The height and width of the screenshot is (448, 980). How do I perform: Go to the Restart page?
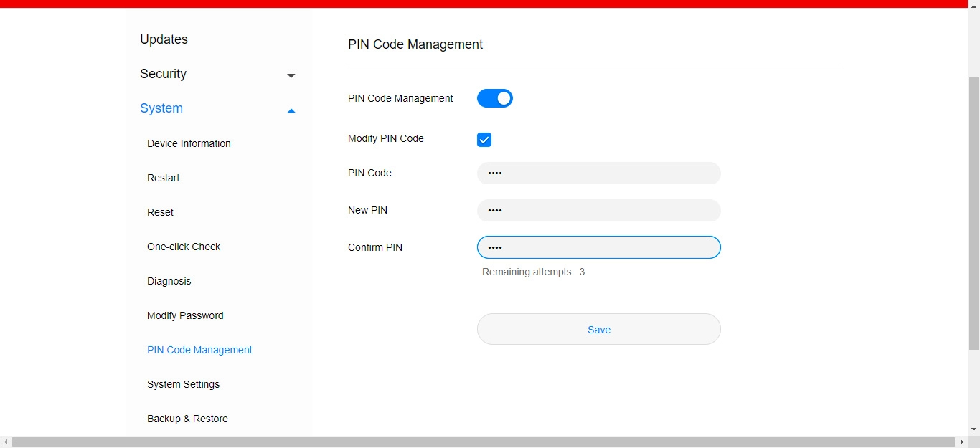point(163,178)
